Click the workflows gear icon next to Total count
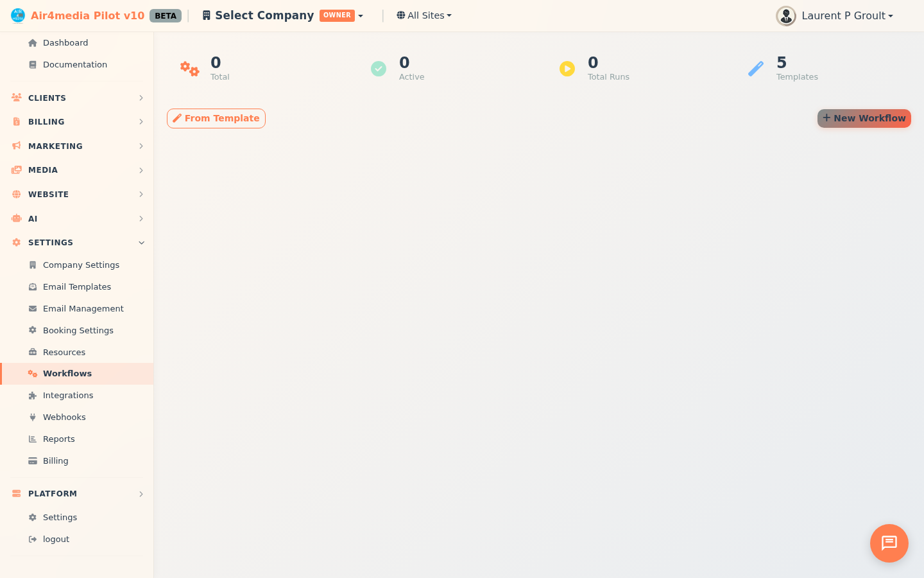 point(189,68)
